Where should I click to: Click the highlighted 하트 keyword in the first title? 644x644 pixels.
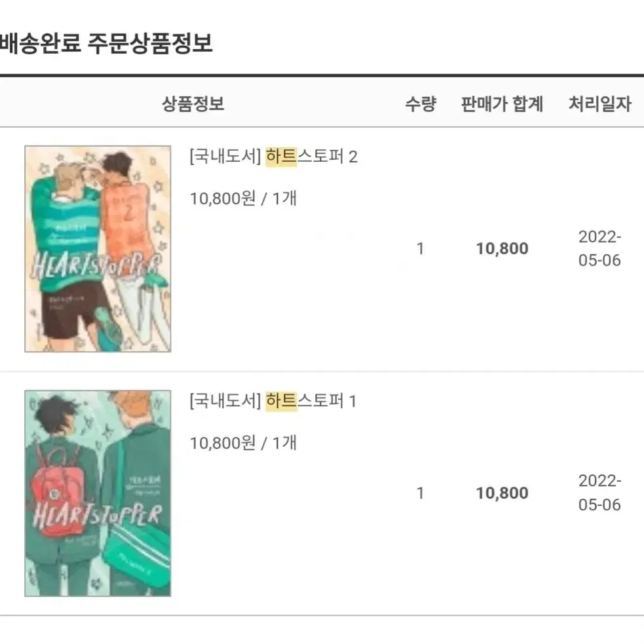pos(281,157)
